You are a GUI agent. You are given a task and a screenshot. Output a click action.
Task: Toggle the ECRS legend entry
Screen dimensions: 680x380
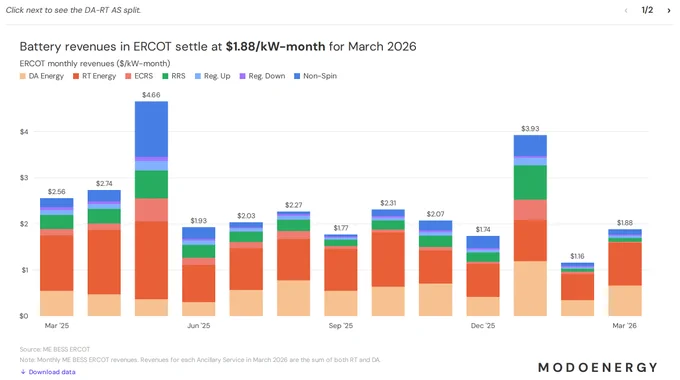pos(139,76)
